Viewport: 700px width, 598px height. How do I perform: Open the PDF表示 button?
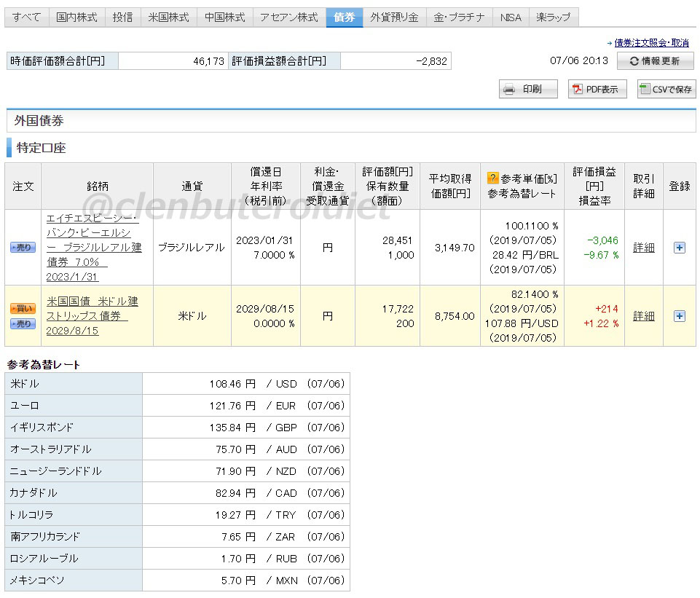(x=597, y=90)
